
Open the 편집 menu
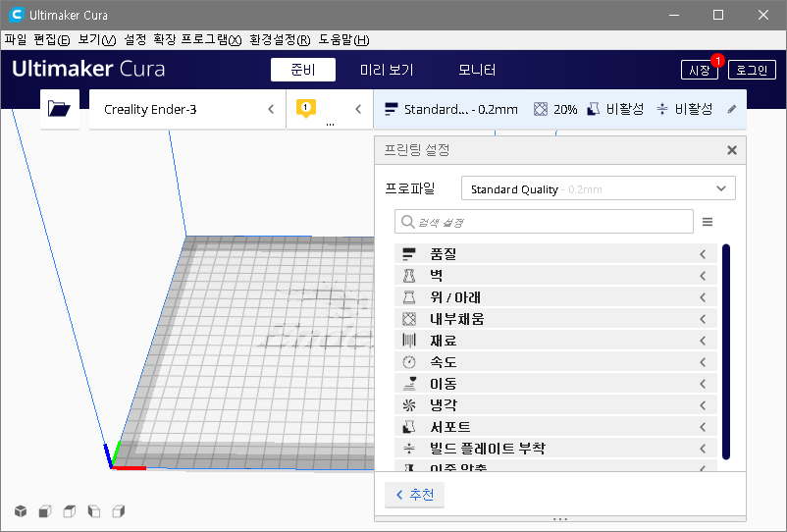click(x=52, y=39)
